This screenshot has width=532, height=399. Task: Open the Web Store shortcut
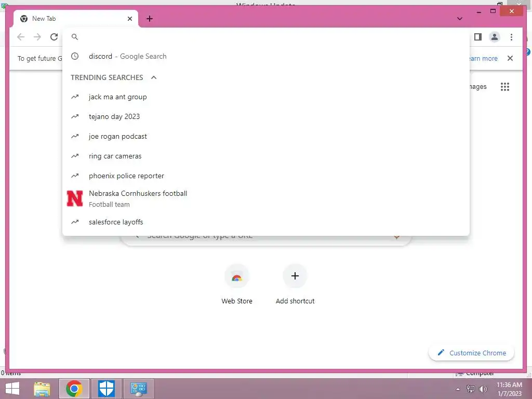point(237,284)
